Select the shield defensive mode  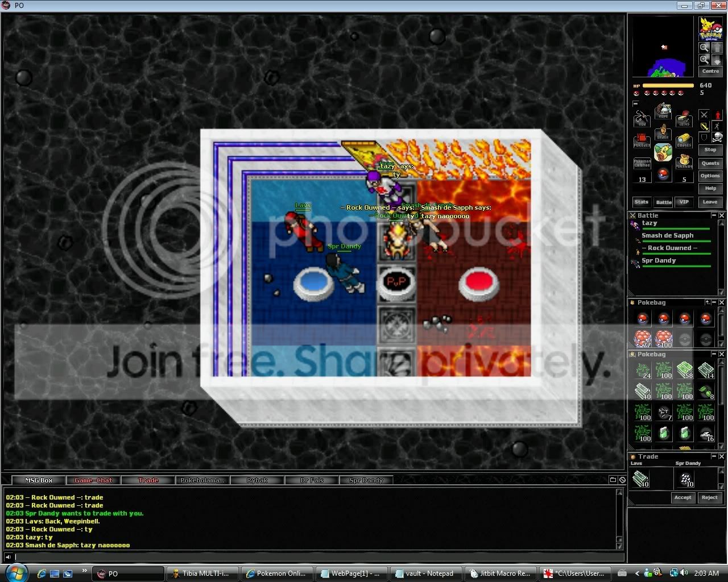point(704,138)
